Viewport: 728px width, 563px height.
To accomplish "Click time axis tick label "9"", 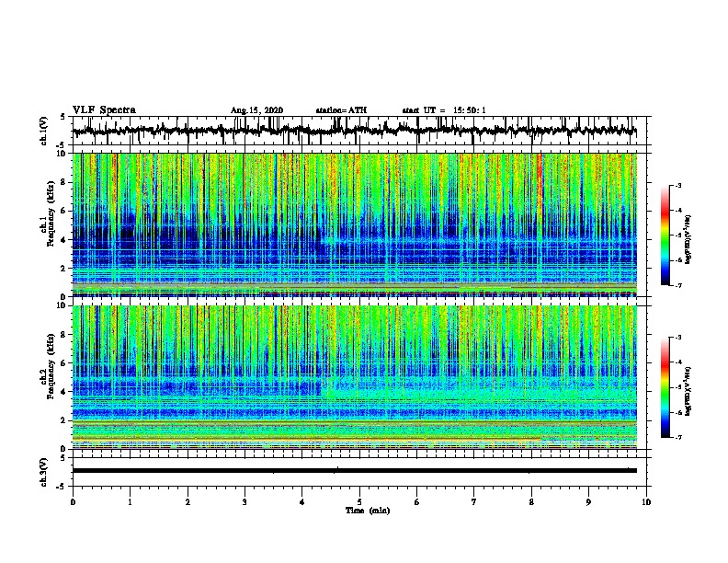I will point(588,501).
